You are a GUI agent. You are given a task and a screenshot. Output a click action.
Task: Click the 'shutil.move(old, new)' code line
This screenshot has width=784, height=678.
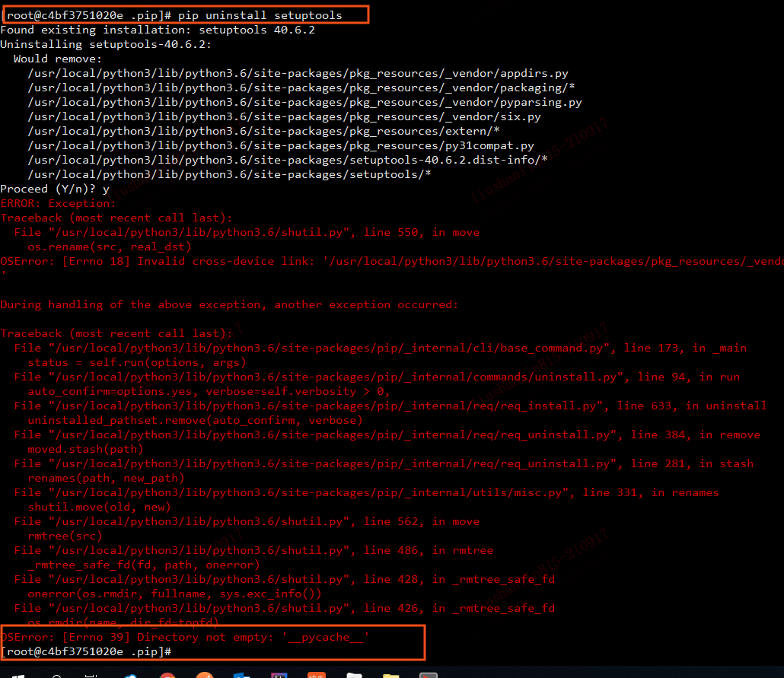pos(99,508)
